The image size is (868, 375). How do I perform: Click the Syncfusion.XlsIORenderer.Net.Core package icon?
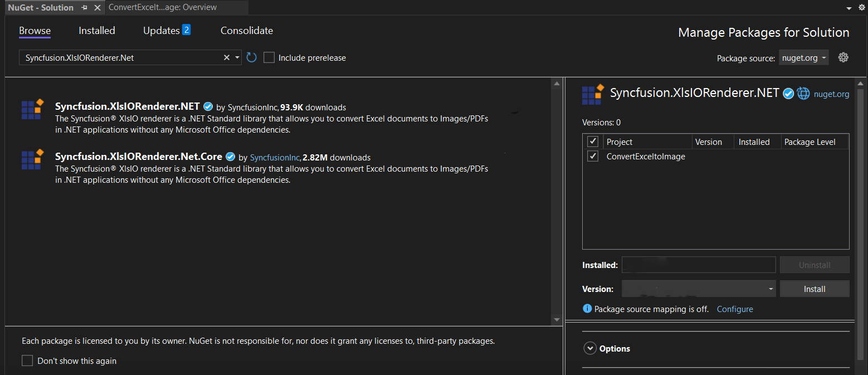pos(32,159)
